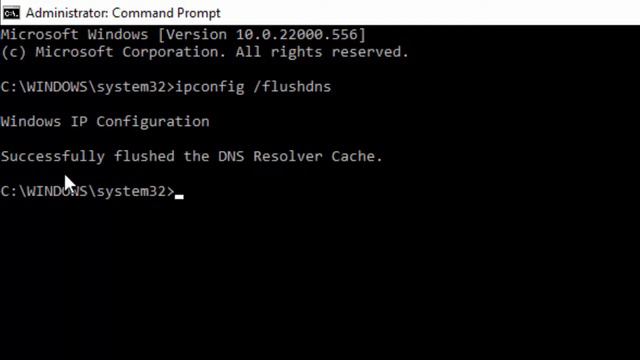
Task: Click the word 'Resolver' in the output
Action: pyautogui.click(x=288, y=156)
